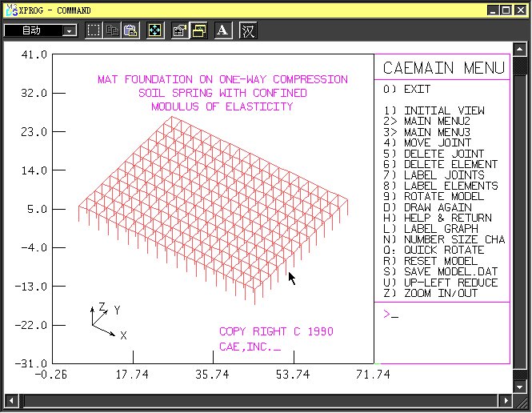Click 'U) UP-LEFT REDUCE' text
The width and height of the screenshot is (532, 413).
(x=440, y=283)
